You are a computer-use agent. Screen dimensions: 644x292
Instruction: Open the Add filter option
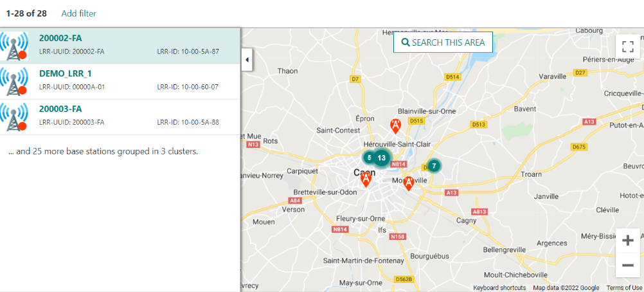(78, 13)
